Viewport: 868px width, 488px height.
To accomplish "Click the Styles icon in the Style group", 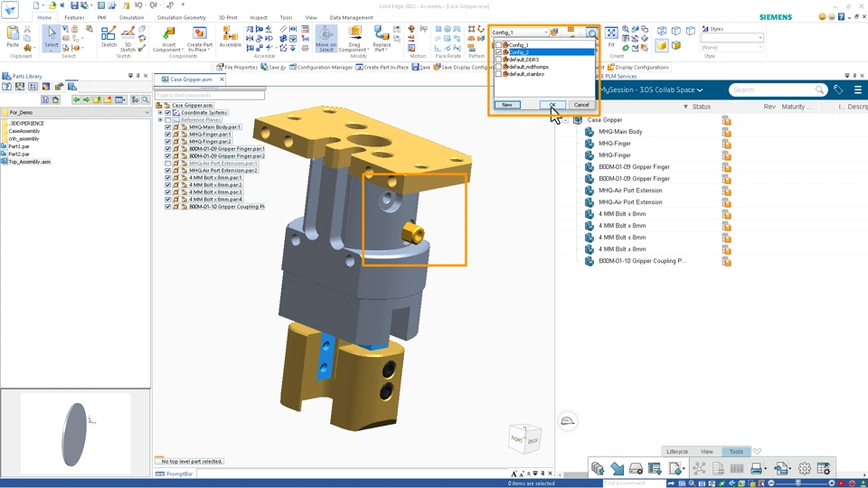I will click(x=705, y=29).
